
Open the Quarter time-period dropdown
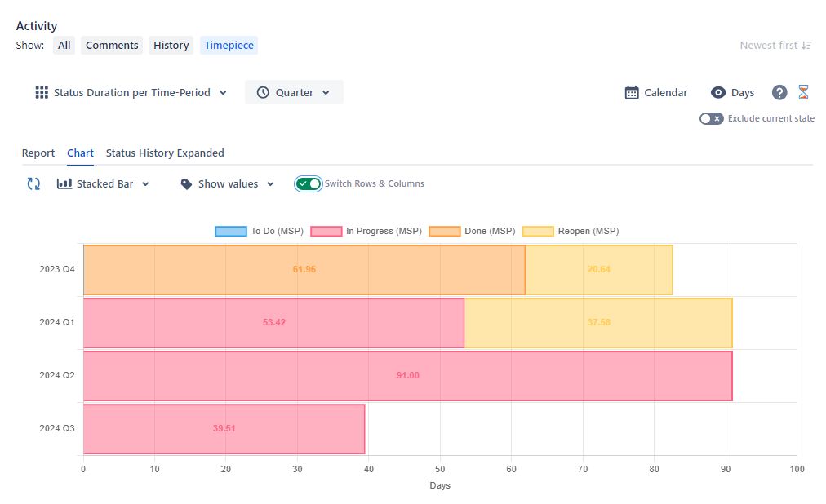(294, 92)
